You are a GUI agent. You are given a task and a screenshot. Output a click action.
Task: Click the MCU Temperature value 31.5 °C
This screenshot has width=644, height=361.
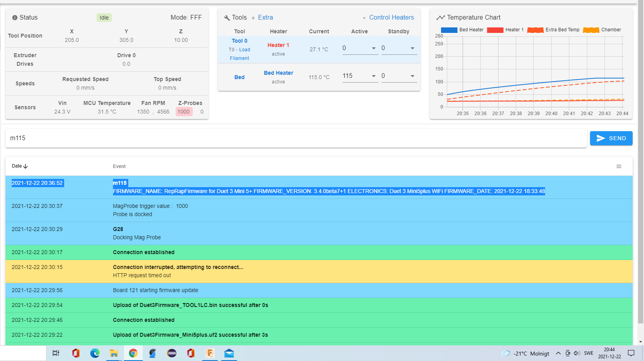click(x=107, y=112)
